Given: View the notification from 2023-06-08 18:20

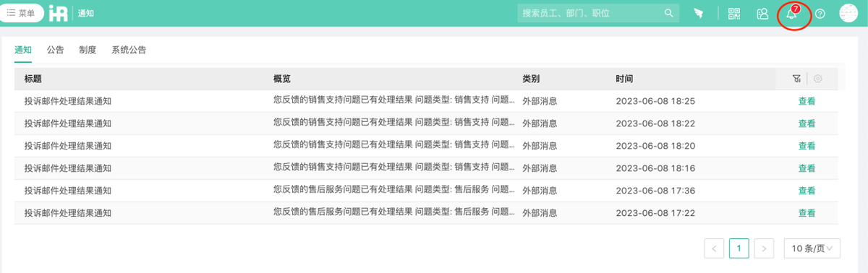Looking at the screenshot, I should coord(807,146).
